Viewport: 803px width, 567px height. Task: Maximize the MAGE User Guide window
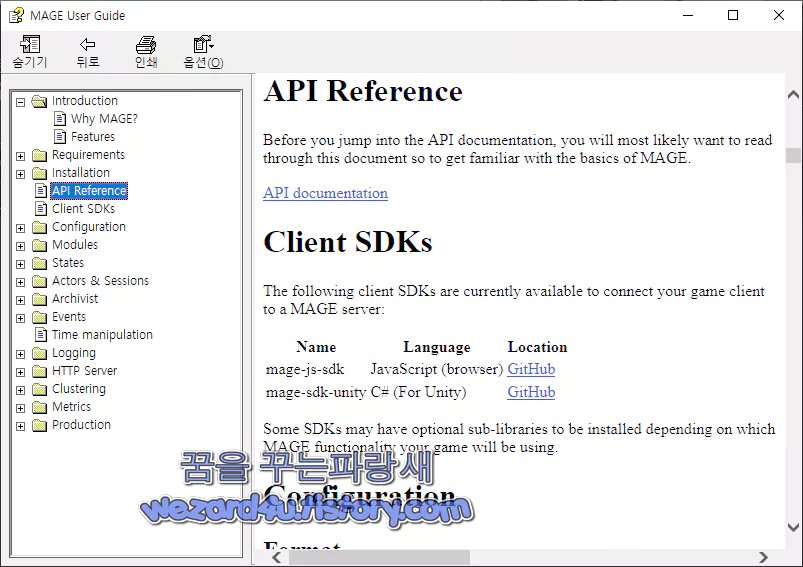click(x=733, y=15)
